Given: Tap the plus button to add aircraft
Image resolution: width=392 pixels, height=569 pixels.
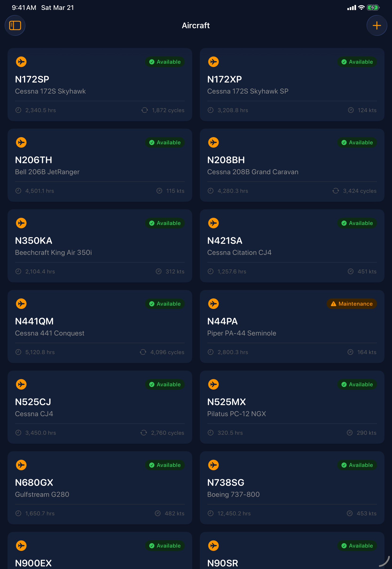Looking at the screenshot, I should click(376, 26).
